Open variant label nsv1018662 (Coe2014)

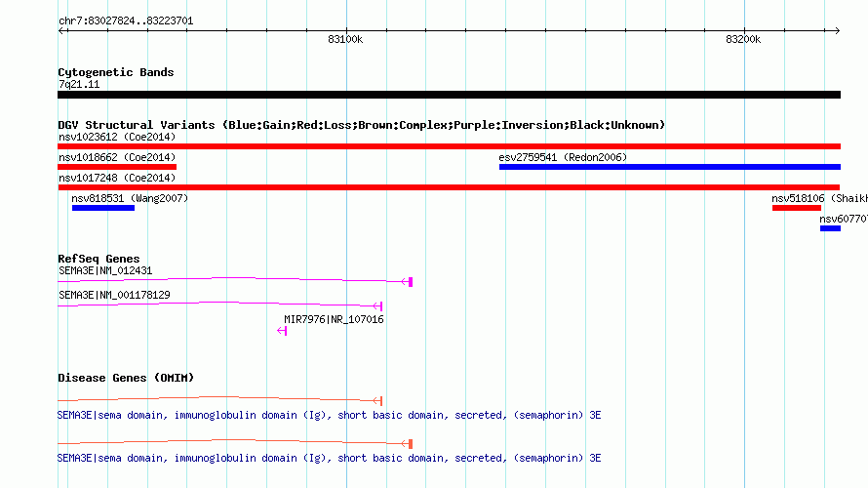[x=117, y=157]
